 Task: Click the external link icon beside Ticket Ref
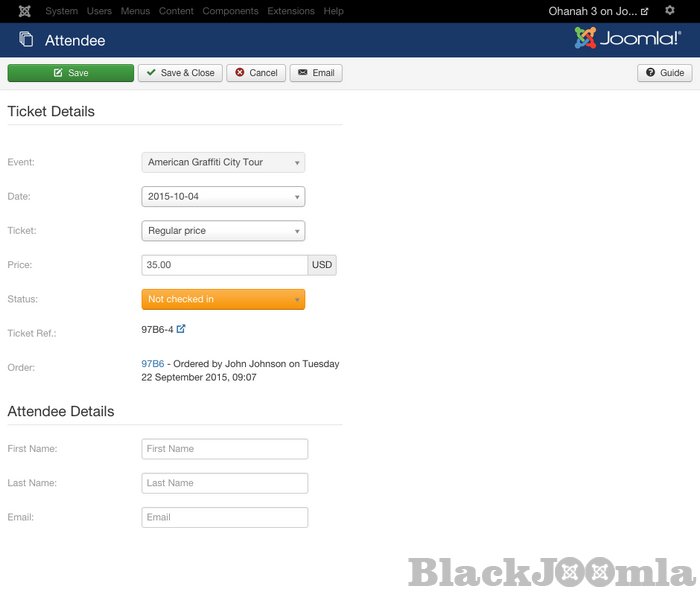(x=181, y=329)
